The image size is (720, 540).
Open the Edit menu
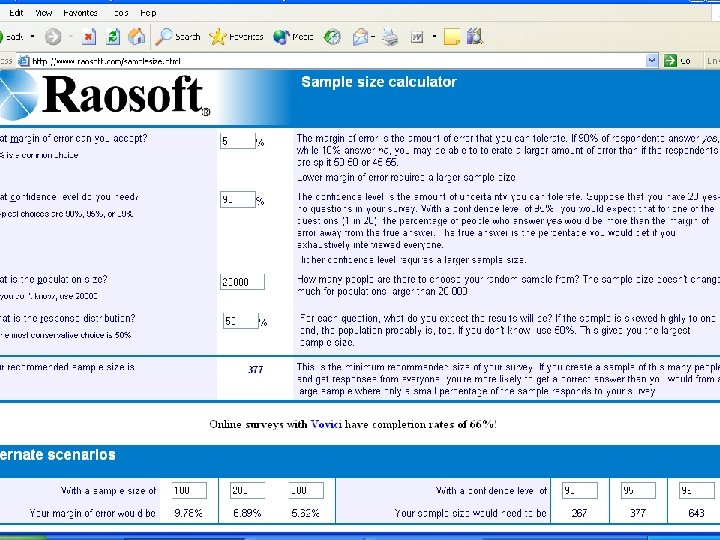tap(16, 13)
